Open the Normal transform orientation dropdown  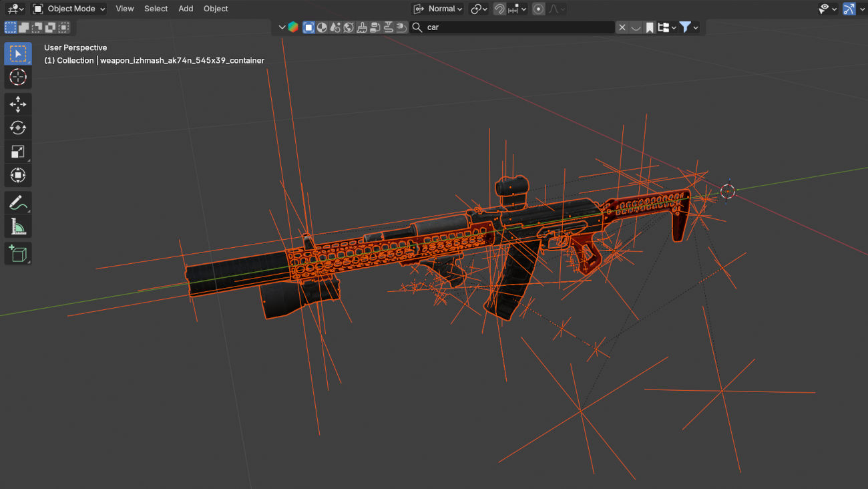pyautogui.click(x=437, y=9)
